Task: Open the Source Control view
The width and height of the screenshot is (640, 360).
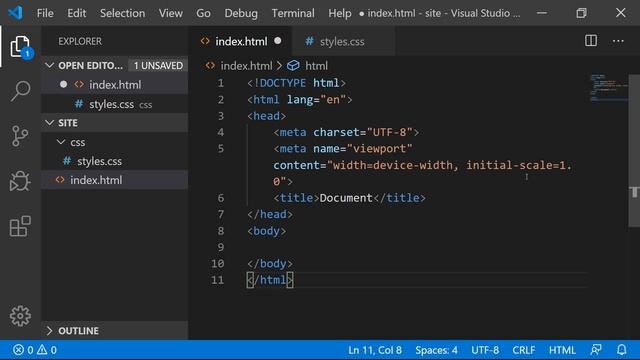Action: tap(20, 136)
